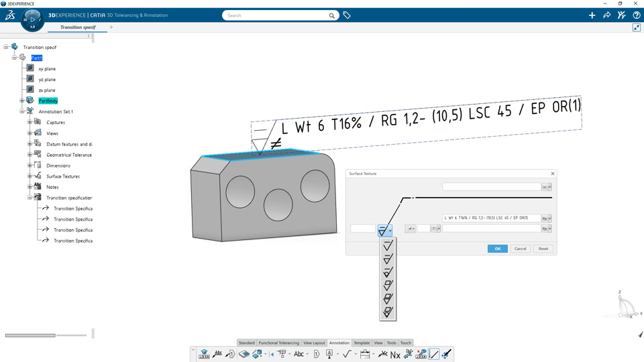Image resolution: width=644 pixels, height=362 pixels.
Task: Pick the last surface texture symbol option
Action: (x=388, y=312)
